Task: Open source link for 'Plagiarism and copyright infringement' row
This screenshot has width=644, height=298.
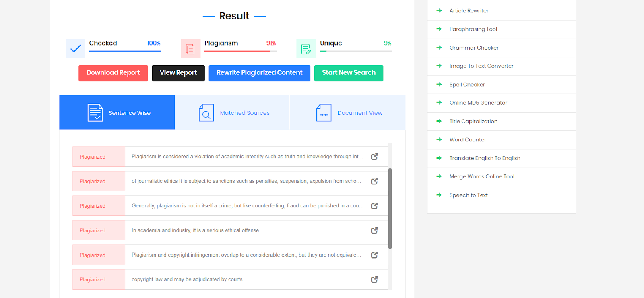Action: [374, 255]
